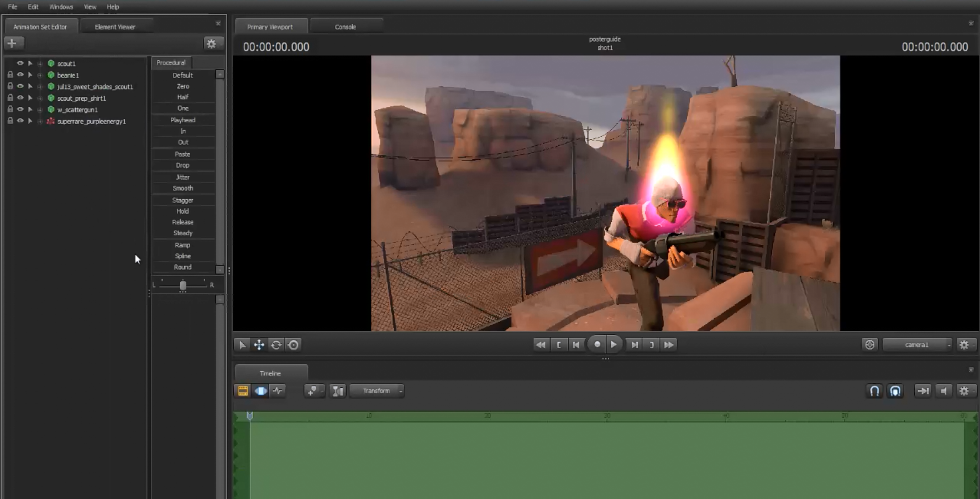Switch to the Console tab
The height and width of the screenshot is (499, 980).
pos(345,27)
